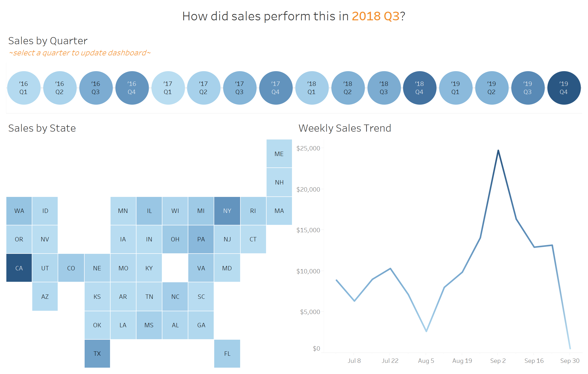Choose the '16 Q1 quarter bubble
Screen dimensions: 588x374
pyautogui.click(x=24, y=88)
